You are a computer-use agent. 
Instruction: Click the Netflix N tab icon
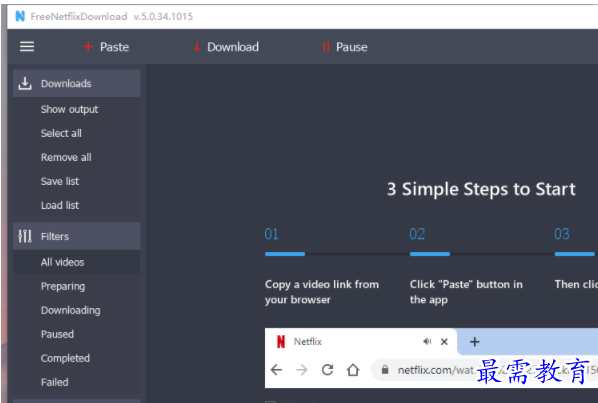point(281,342)
